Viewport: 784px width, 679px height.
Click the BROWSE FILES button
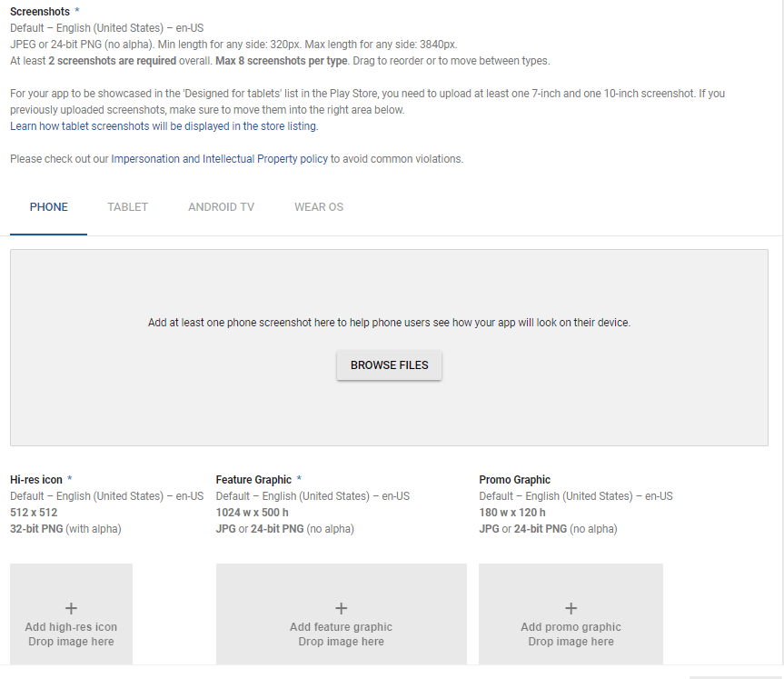[389, 364]
